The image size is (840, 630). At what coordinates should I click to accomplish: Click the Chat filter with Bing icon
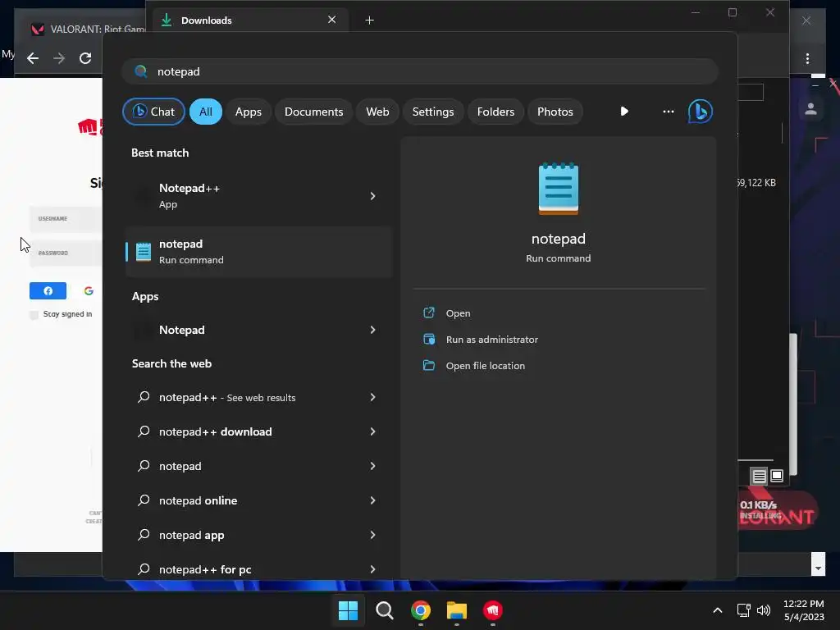click(x=153, y=112)
